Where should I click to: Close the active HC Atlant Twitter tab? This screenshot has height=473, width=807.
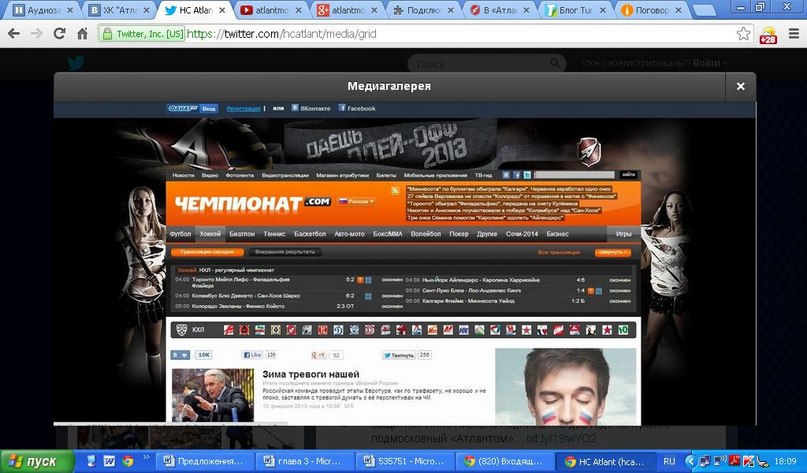point(222,10)
